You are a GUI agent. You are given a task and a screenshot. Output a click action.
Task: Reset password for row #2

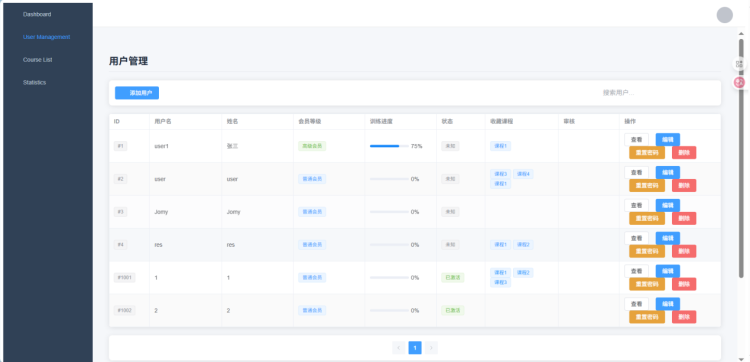pos(647,186)
